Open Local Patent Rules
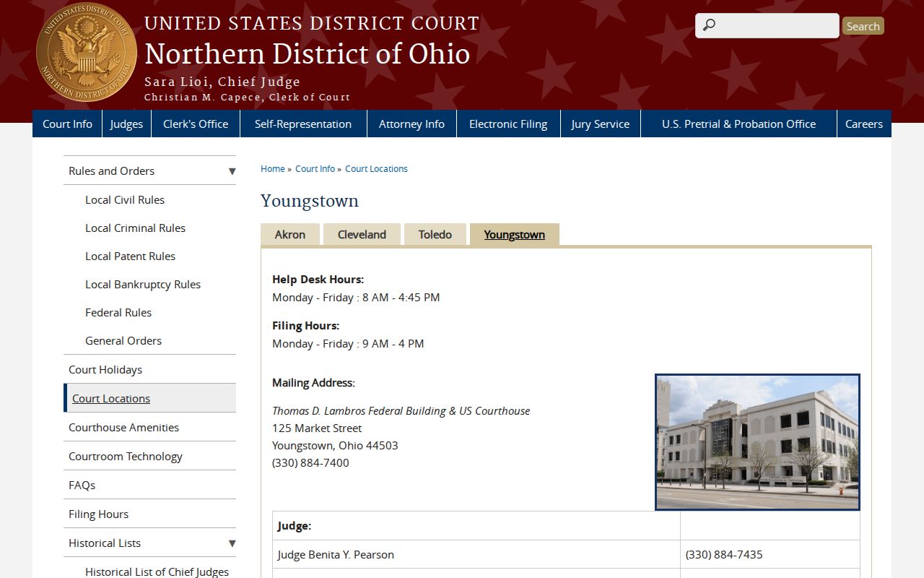This screenshot has width=924, height=578. [130, 256]
